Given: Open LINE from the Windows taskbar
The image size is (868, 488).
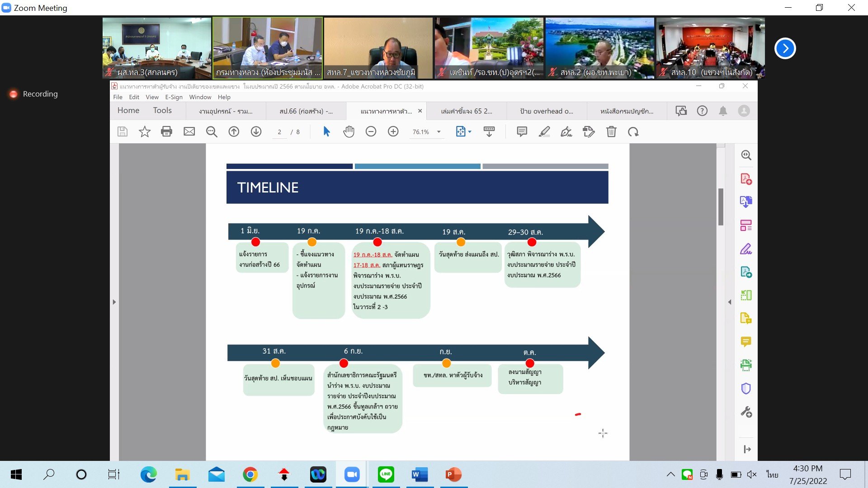Looking at the screenshot, I should tap(386, 474).
